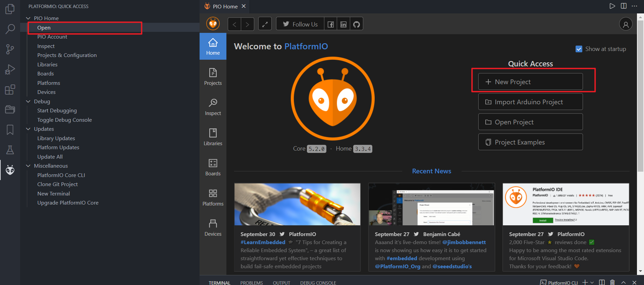Add a new terminal with plus icon

point(585,282)
